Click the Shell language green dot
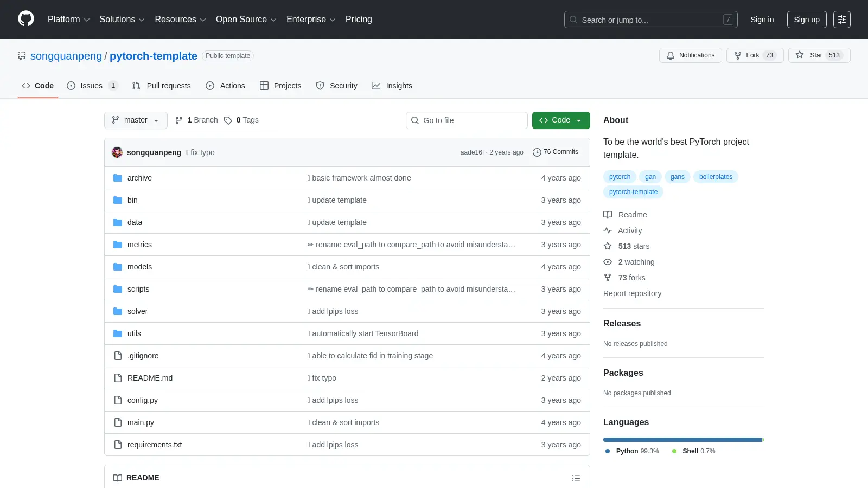Screen dimensions: 868x488 [674, 451]
